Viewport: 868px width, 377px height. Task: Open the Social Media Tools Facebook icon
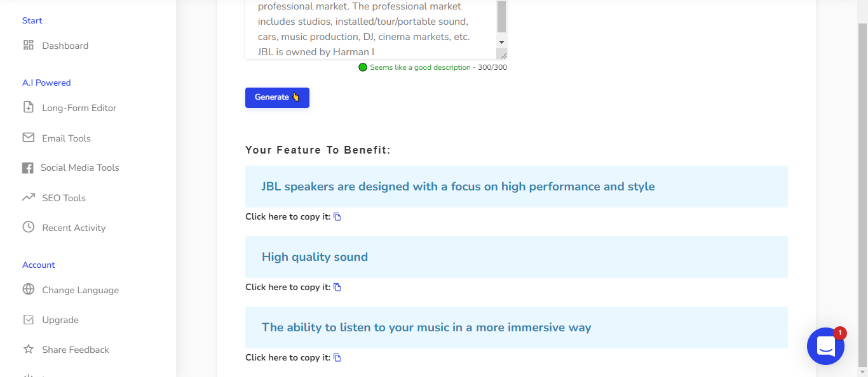[27, 168]
